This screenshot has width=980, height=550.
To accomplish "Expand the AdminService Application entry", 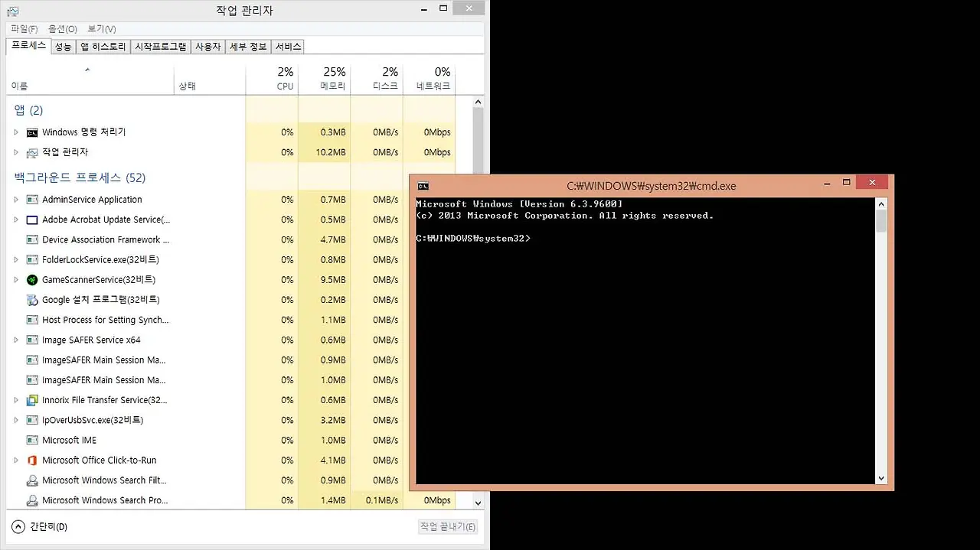I will pyautogui.click(x=16, y=200).
